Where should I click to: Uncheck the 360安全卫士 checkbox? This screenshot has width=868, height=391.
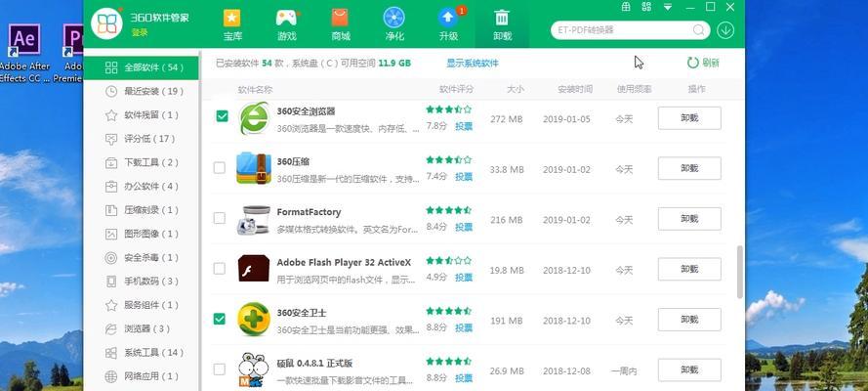220,319
